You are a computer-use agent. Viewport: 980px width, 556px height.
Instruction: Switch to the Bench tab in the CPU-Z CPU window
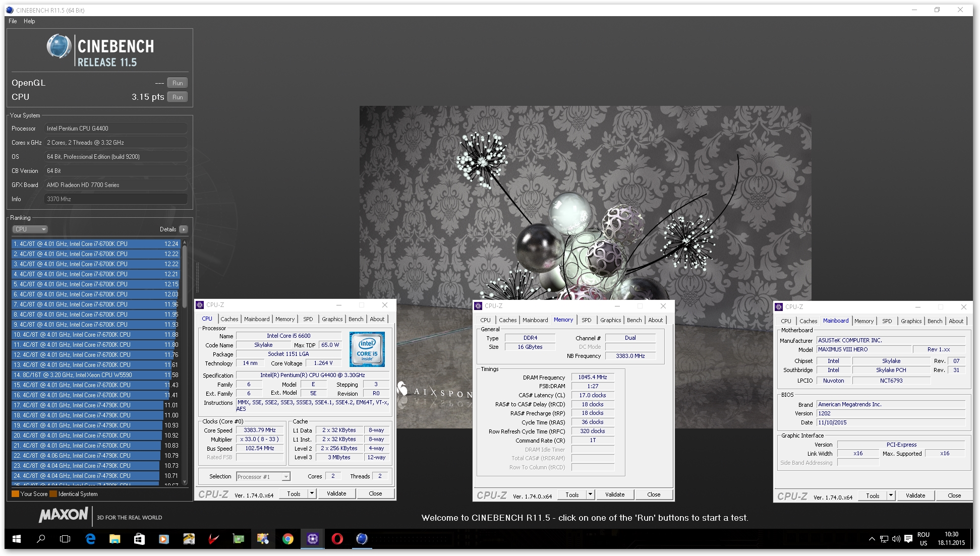click(356, 319)
